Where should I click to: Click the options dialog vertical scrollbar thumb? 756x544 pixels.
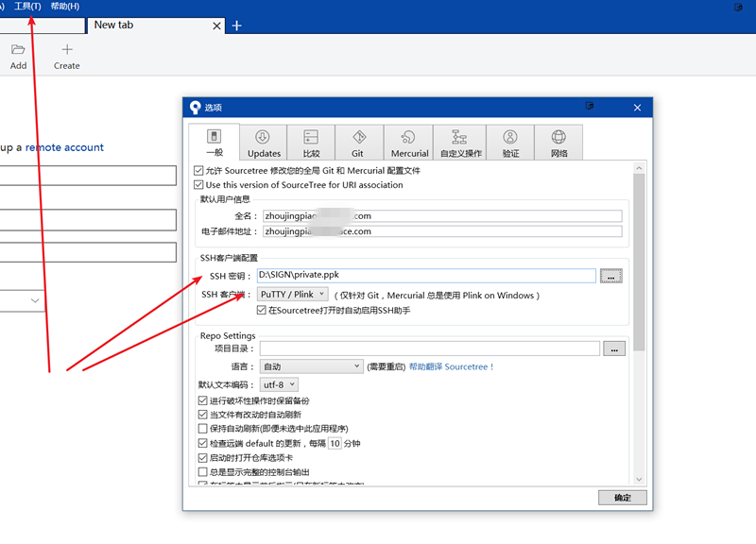coord(639,263)
